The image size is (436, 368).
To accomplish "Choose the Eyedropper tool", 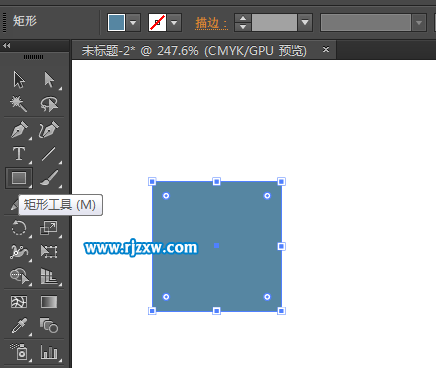I will 19,325.
